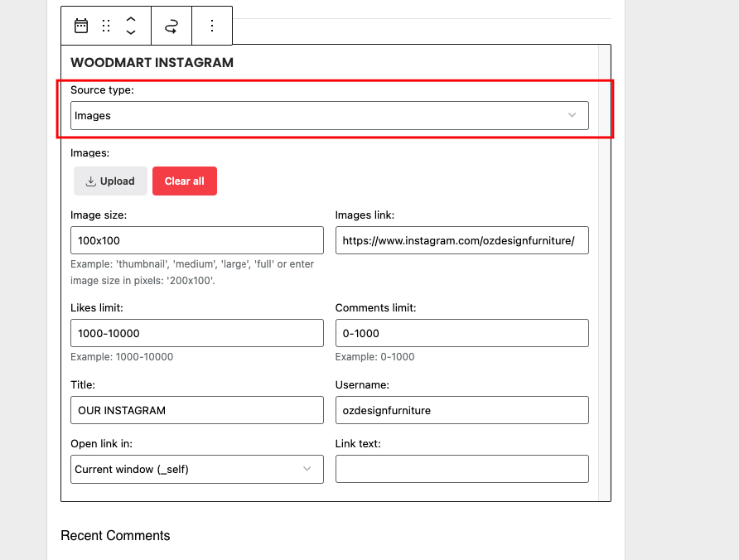This screenshot has height=560, width=739.
Task: Click the Username field ozdesignfurniture
Action: click(462, 410)
